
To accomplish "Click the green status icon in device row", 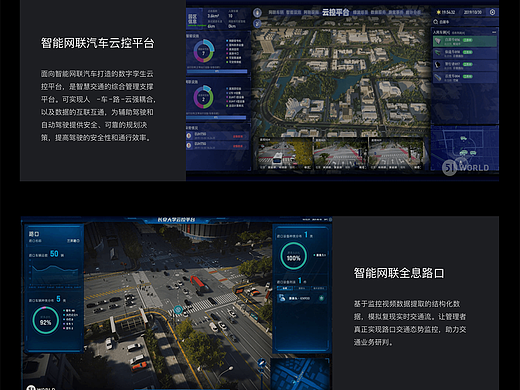I will pos(321,298).
